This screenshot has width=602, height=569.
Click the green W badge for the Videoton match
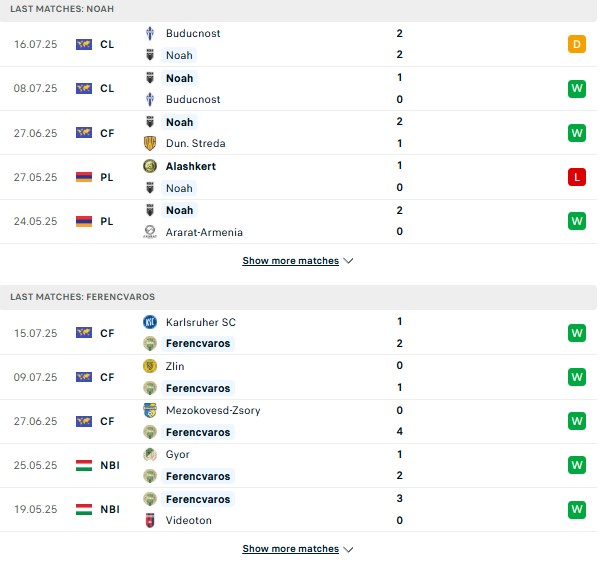pyautogui.click(x=577, y=509)
